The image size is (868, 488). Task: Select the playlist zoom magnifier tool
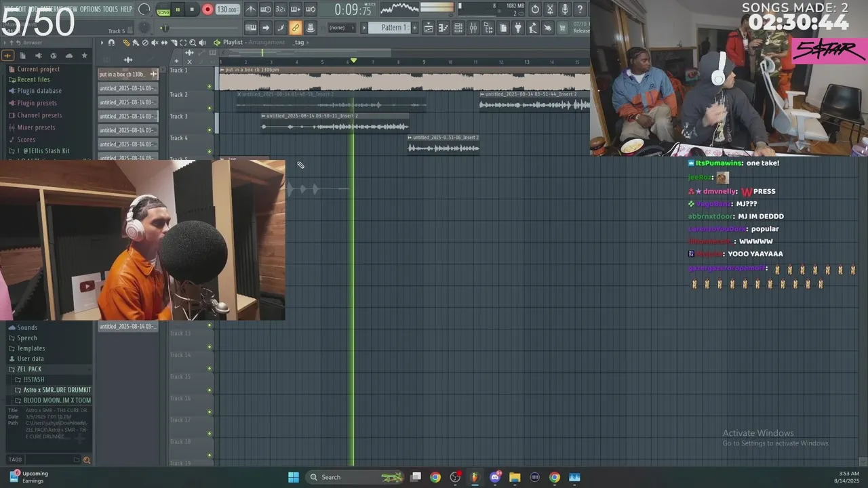pyautogui.click(x=193, y=43)
